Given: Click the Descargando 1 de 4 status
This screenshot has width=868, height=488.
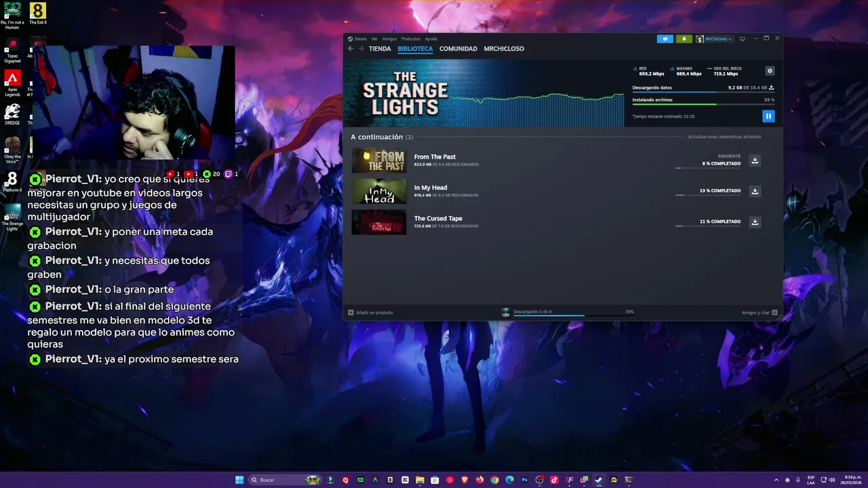Looking at the screenshot, I should tap(532, 312).
